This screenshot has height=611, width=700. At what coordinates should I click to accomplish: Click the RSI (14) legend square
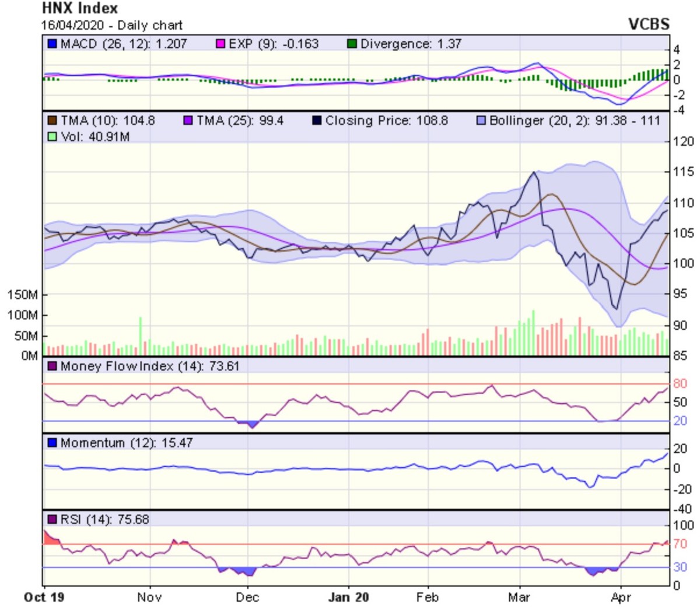pos(52,519)
